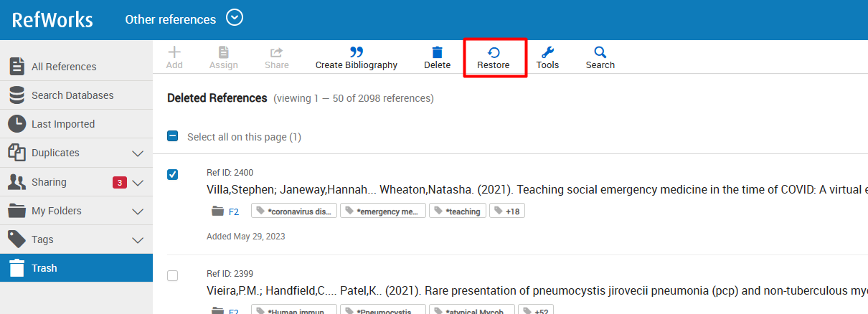The width and height of the screenshot is (868, 314).
Task: Uncheck the Ref ID 2400 checkbox
Action: point(172,175)
